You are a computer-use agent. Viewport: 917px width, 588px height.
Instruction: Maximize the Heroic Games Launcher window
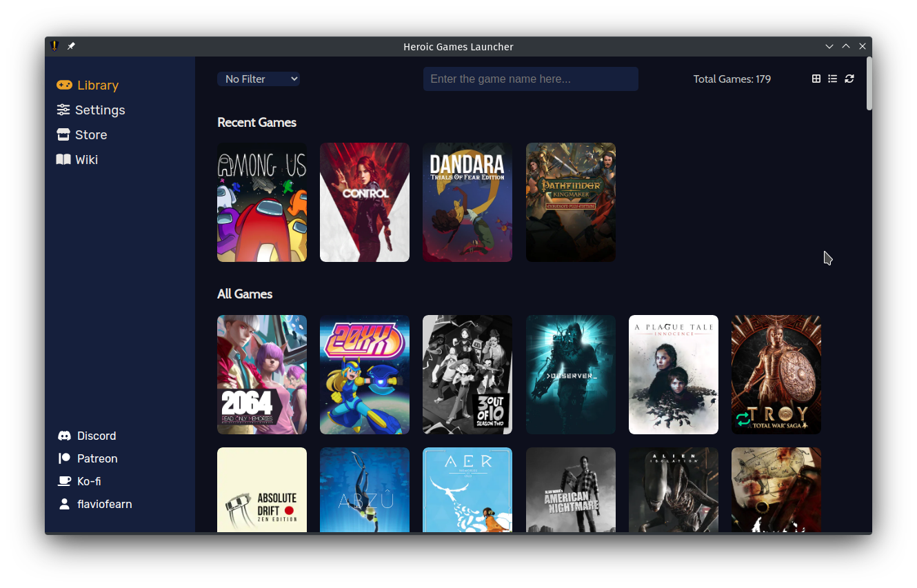click(x=846, y=46)
